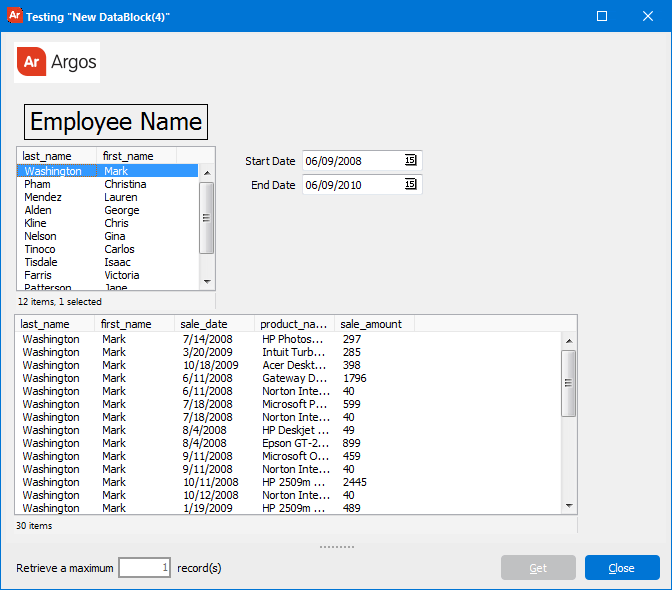The width and height of the screenshot is (672, 590).
Task: Open End Date calendar picker icon
Action: [410, 184]
